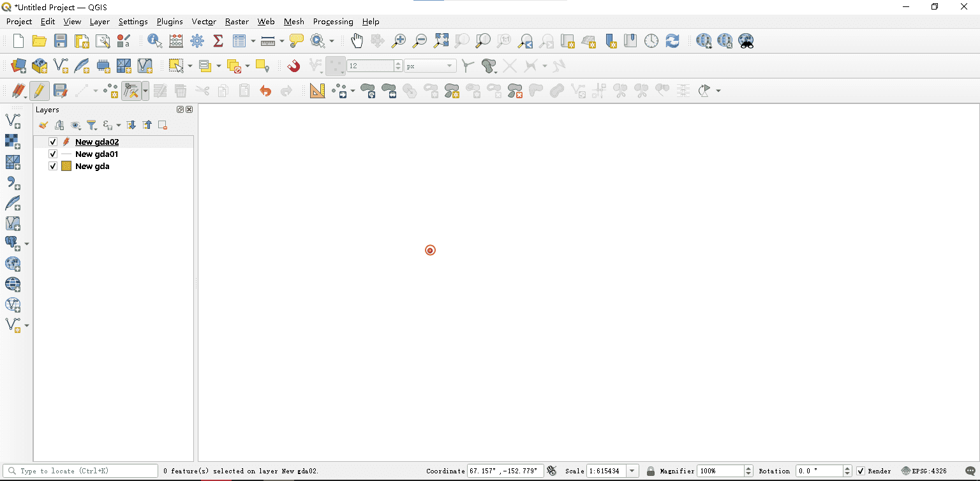Toggle visibility of New gda02 layer
The image size is (980, 481).
click(x=53, y=142)
